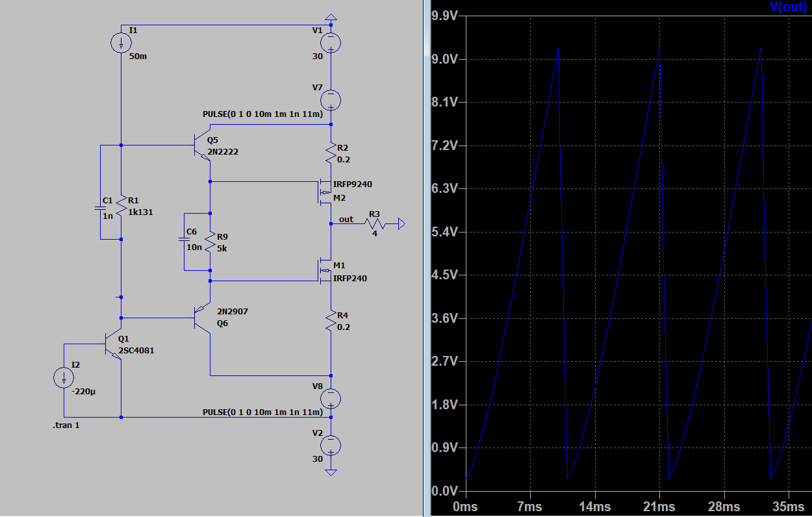Click the IRFP240 model label
The height and width of the screenshot is (517, 812).
(350, 278)
